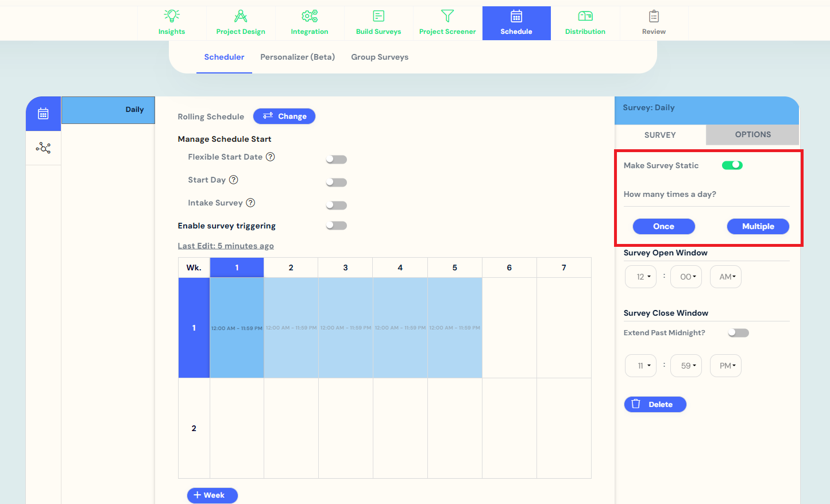This screenshot has width=830, height=504.
Task: Enable the Flexible Start Date toggle
Action: 337,160
